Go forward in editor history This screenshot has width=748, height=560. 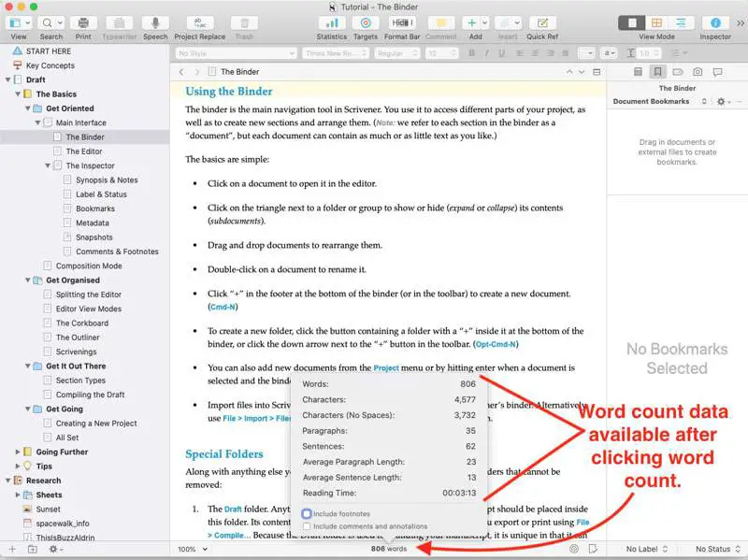coord(196,72)
